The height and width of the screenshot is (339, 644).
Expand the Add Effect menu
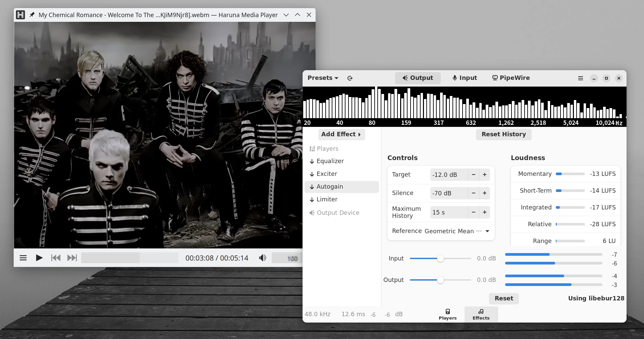tap(341, 134)
